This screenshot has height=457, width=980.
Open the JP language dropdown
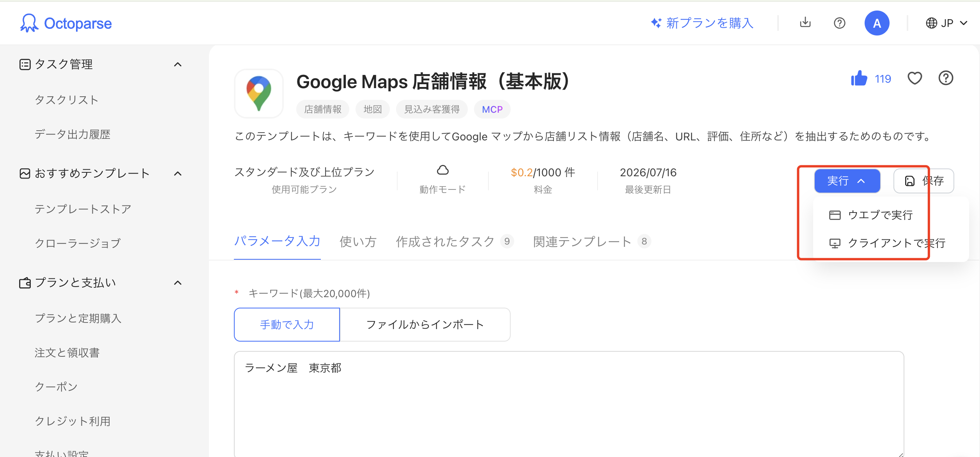(946, 23)
